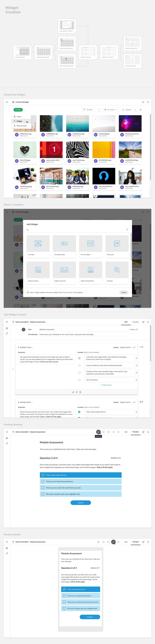Click round collapse chevron button beside Title
Viewport: 155px width, 644px height.
(24, 329)
